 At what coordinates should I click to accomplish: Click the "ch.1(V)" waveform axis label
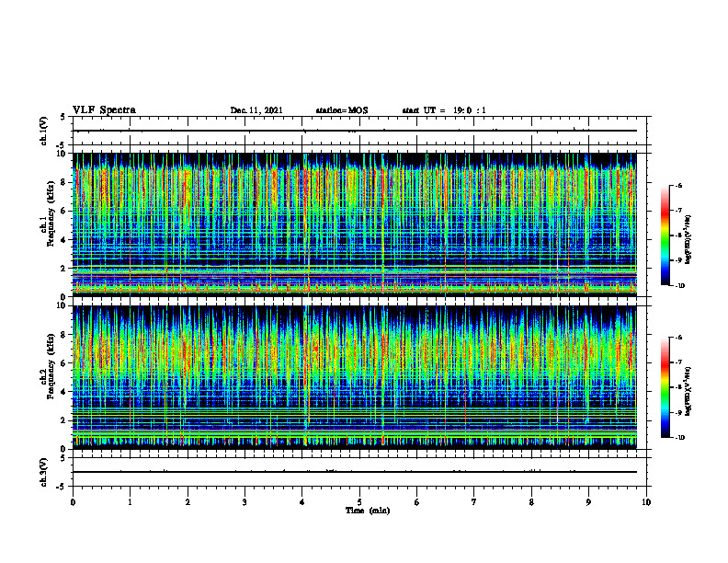43,131
